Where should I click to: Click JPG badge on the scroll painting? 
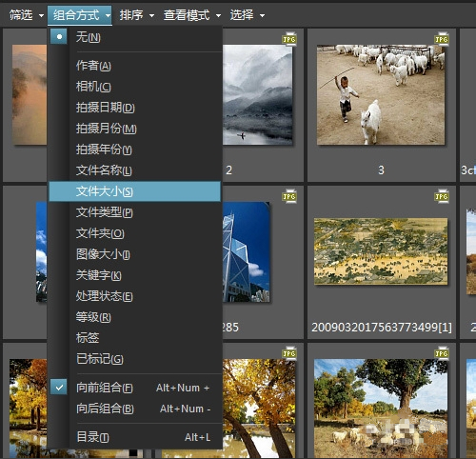click(442, 196)
